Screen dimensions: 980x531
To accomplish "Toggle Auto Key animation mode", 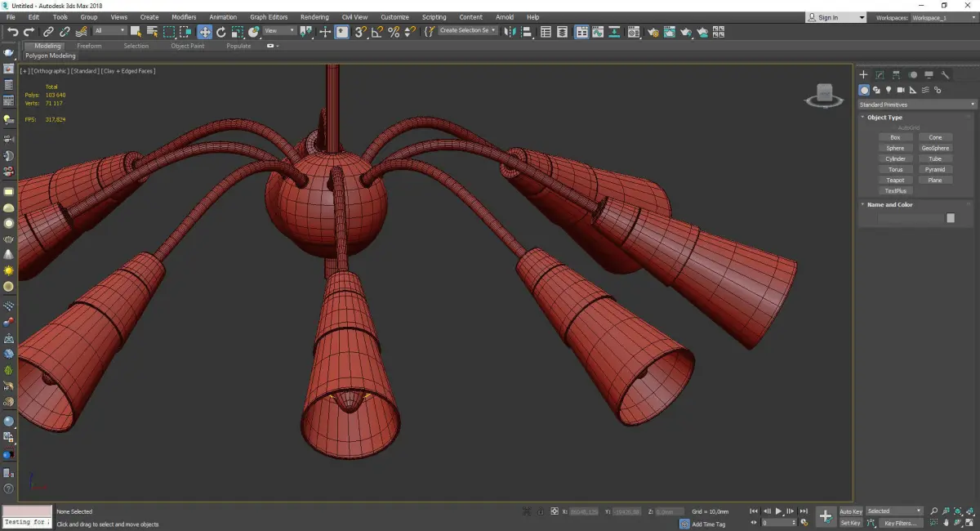I will (850, 511).
